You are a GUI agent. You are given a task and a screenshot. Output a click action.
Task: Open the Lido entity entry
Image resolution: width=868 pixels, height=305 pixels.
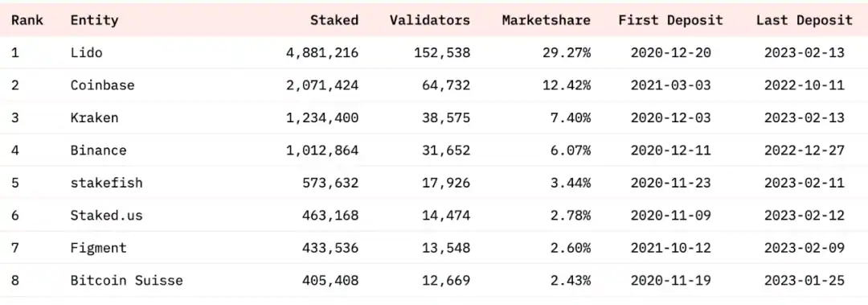click(86, 52)
